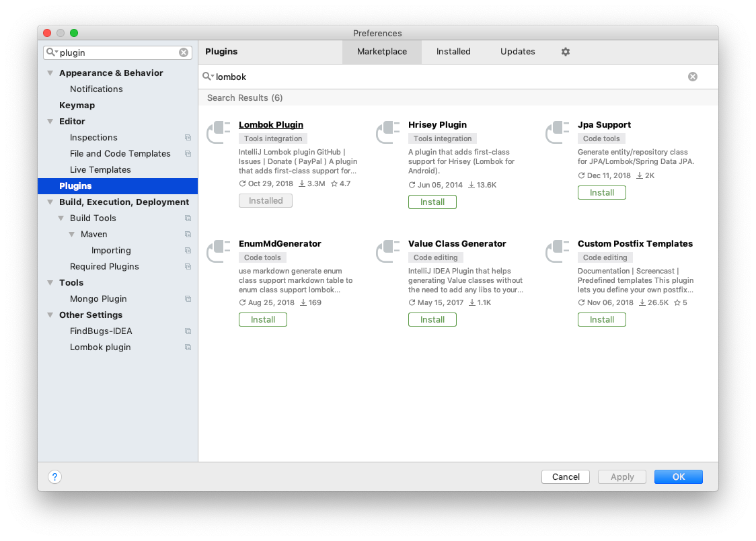Switch to the Installed tab

(453, 52)
